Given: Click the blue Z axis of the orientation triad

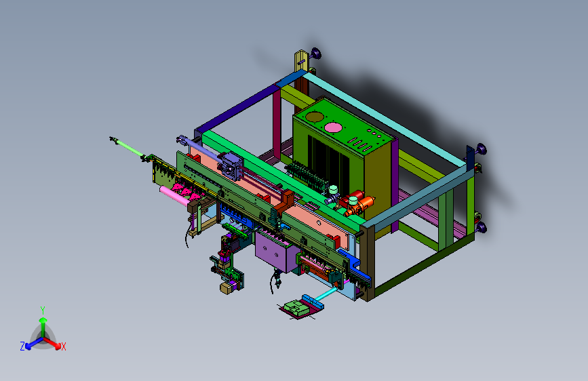Looking at the screenshot, I should (x=33, y=344).
